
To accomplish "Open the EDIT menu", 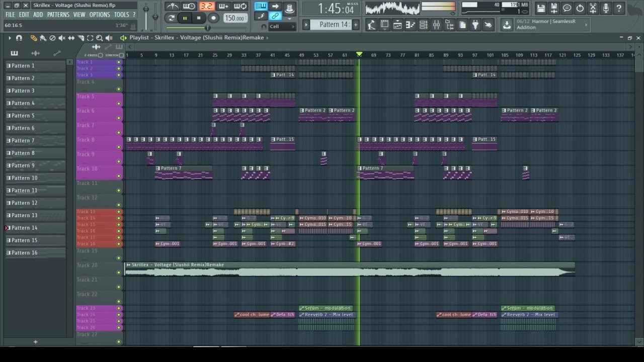I will click(x=24, y=15).
